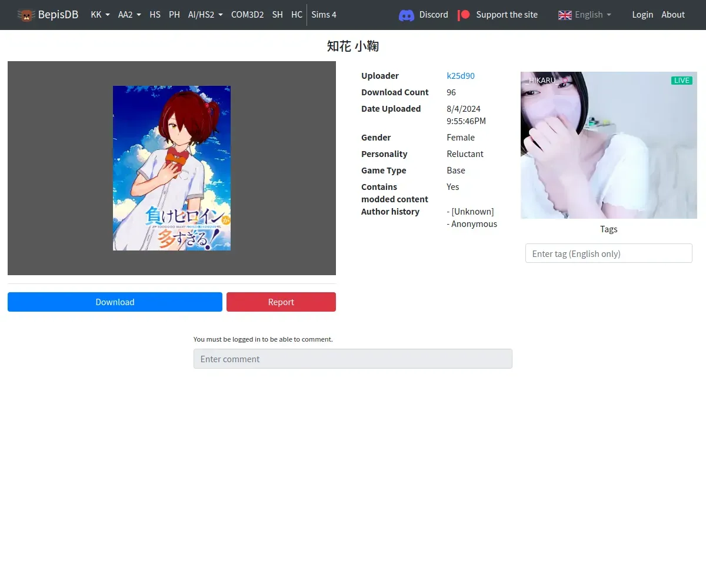Click the red Patreon support icon

tap(464, 15)
